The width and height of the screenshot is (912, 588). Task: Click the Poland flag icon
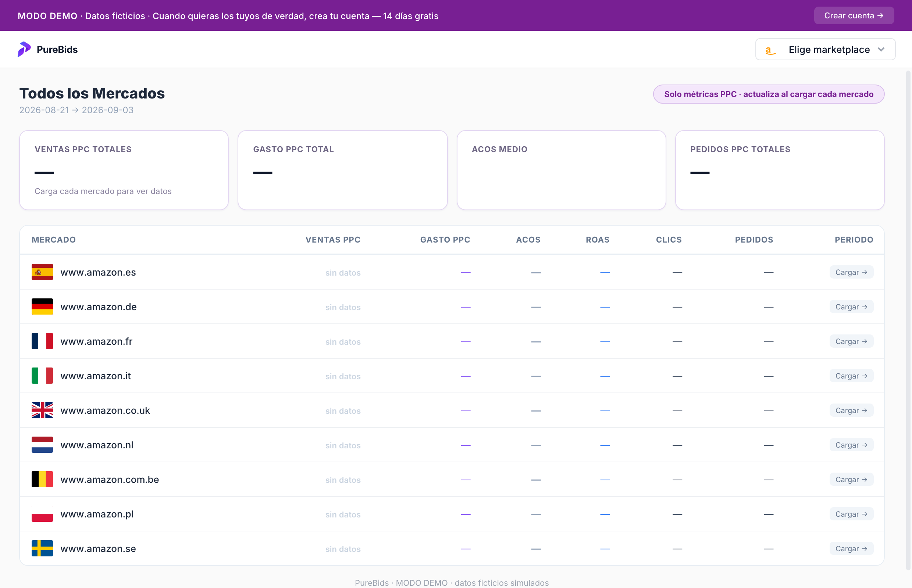click(42, 514)
